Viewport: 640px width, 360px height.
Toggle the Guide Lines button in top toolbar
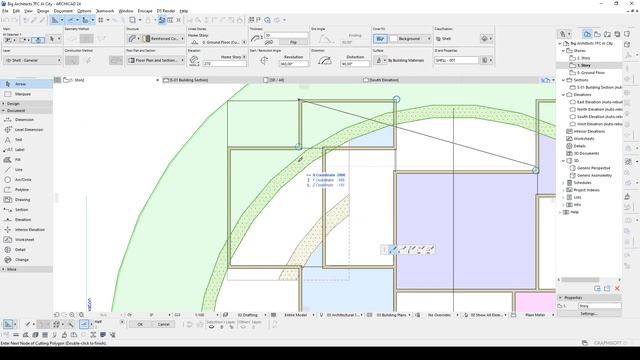56,20
